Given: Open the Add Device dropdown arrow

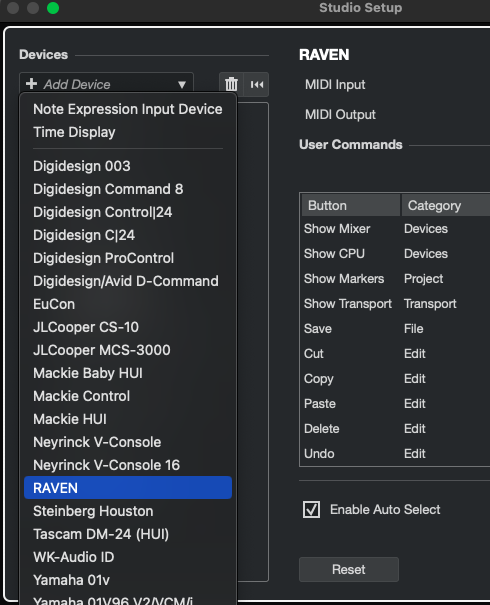Looking at the screenshot, I should (182, 84).
